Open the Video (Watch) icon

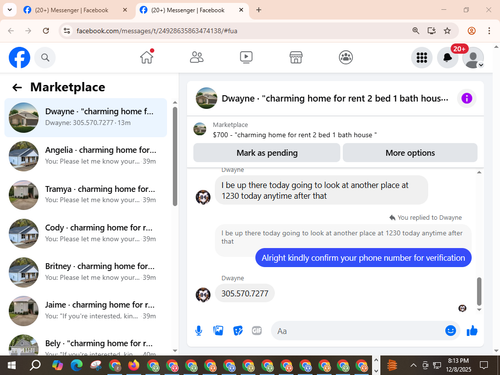pyautogui.click(x=246, y=57)
